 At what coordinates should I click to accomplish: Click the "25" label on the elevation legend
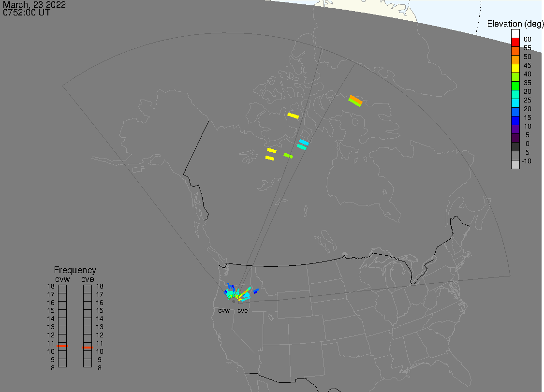point(528,100)
